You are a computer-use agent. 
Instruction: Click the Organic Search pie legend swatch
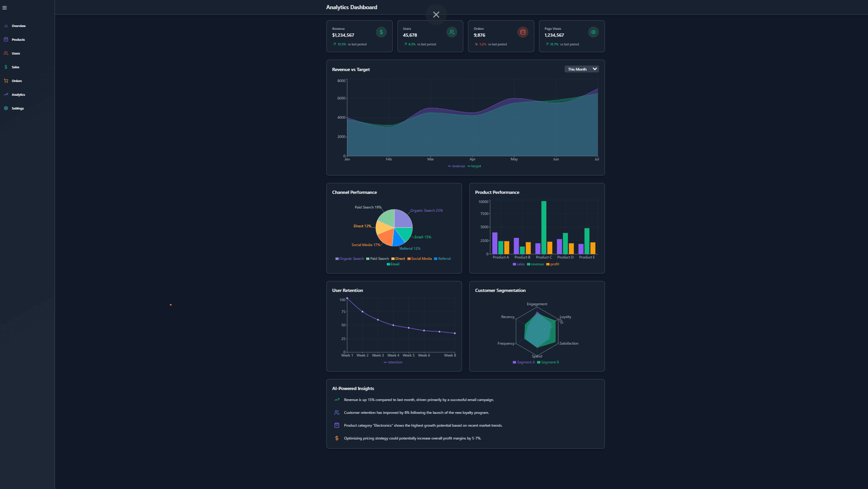[337, 259]
